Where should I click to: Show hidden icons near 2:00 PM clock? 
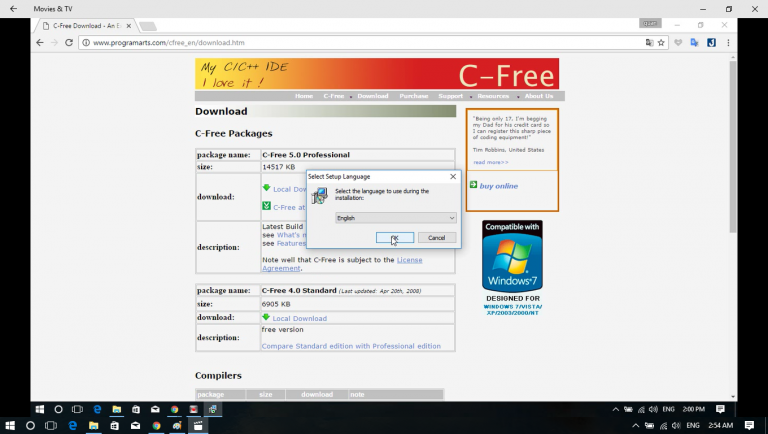pos(616,409)
